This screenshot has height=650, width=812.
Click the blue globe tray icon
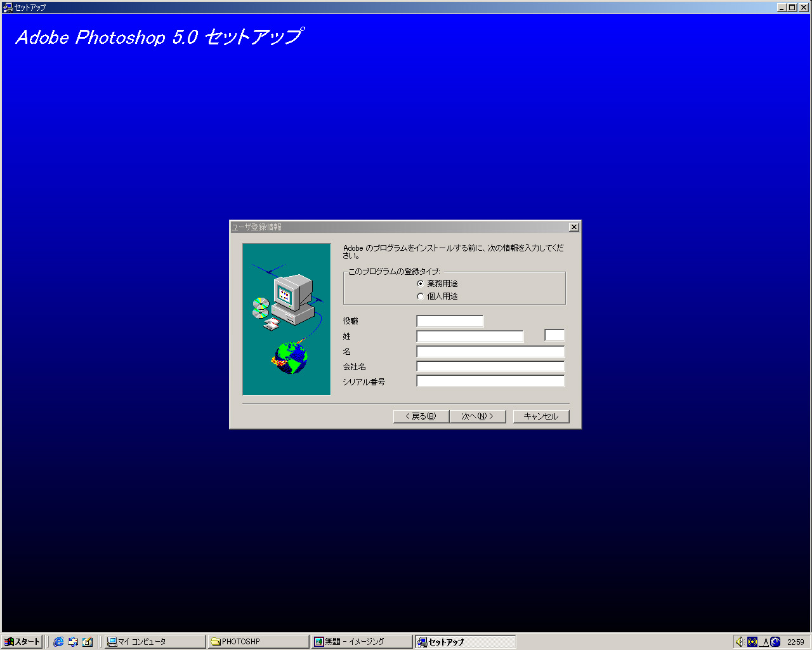[x=775, y=642]
